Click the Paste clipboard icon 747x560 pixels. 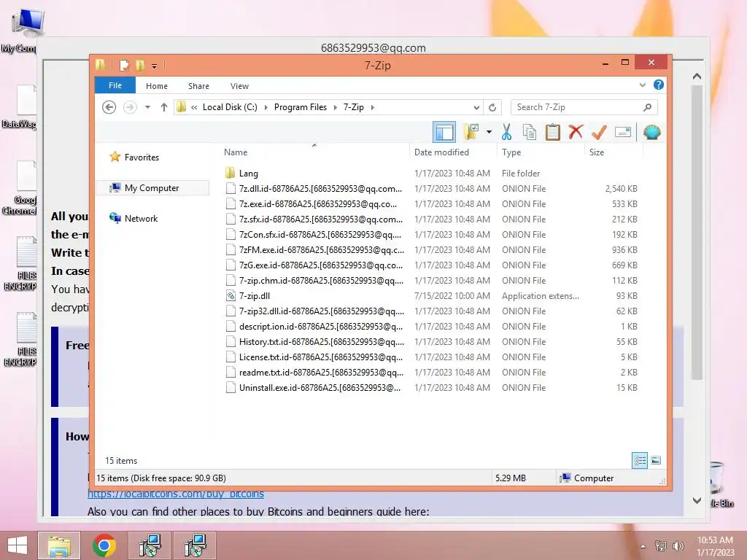[553, 132]
